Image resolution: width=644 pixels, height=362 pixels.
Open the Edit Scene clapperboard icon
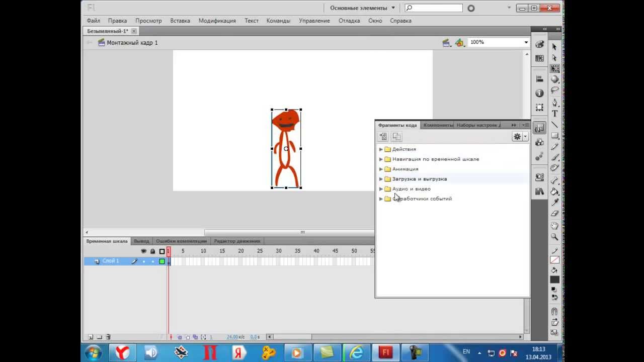point(446,43)
